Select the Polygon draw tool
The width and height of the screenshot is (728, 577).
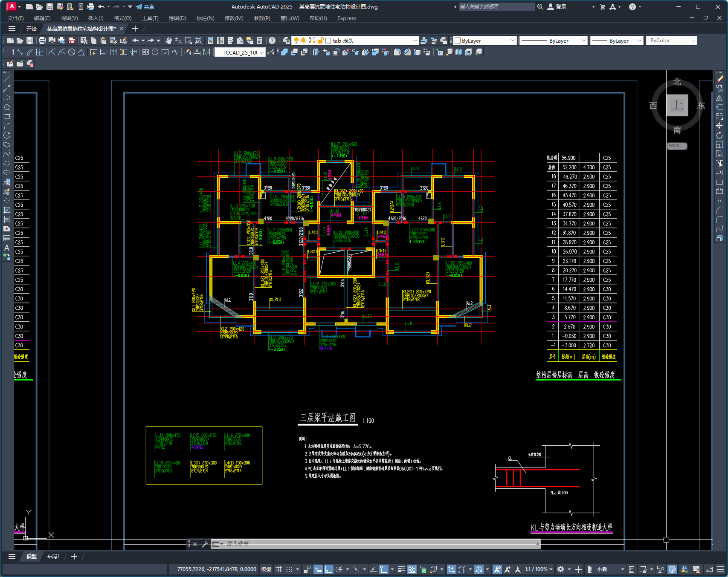pyautogui.click(x=7, y=107)
